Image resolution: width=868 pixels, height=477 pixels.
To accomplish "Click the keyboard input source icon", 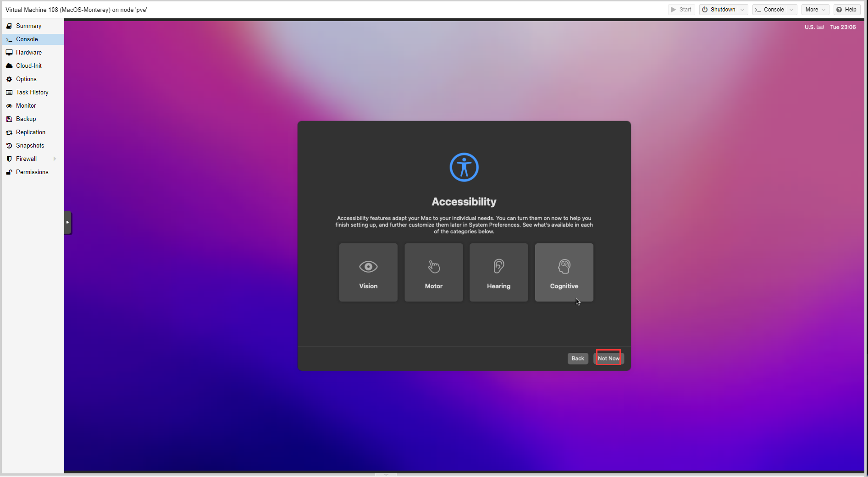I will (820, 27).
